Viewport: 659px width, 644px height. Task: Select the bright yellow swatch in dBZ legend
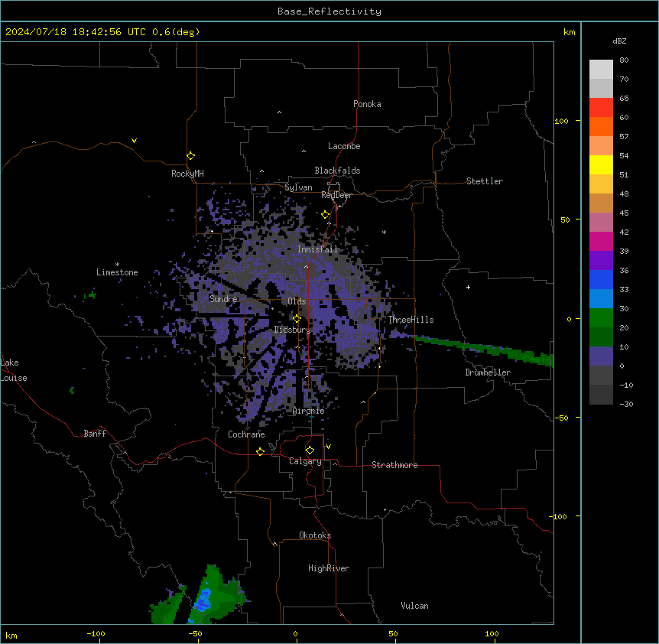click(x=601, y=164)
